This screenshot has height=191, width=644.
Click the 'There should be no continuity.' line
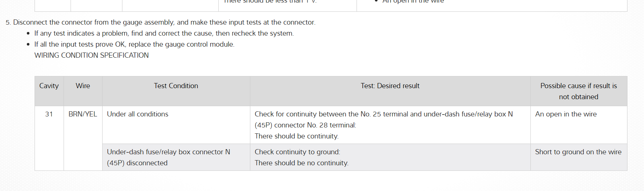point(301,163)
